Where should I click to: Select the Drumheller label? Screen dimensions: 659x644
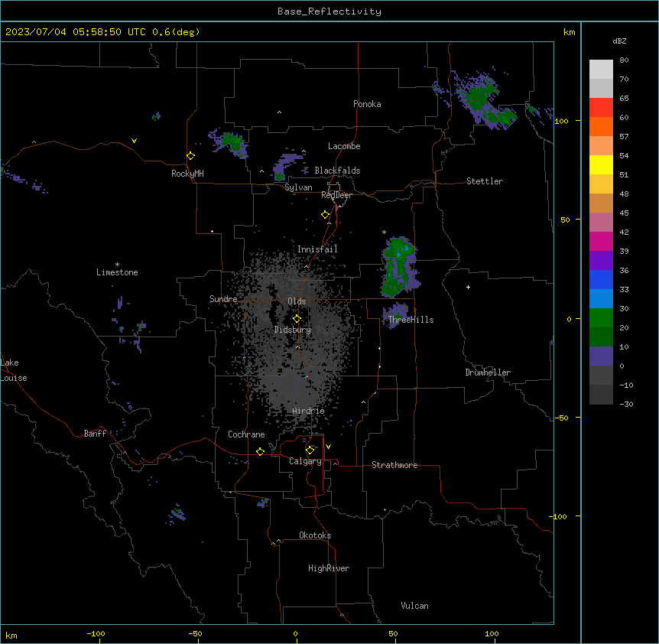coord(488,372)
